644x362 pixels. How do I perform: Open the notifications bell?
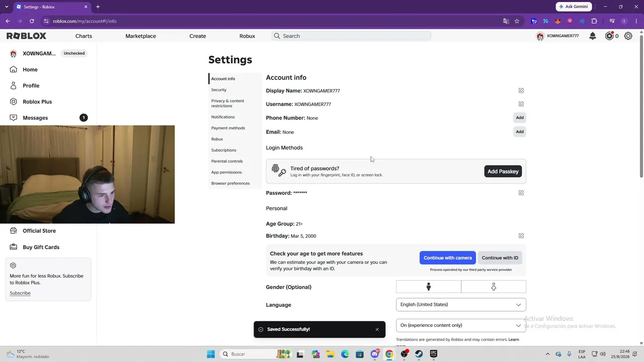pyautogui.click(x=593, y=36)
